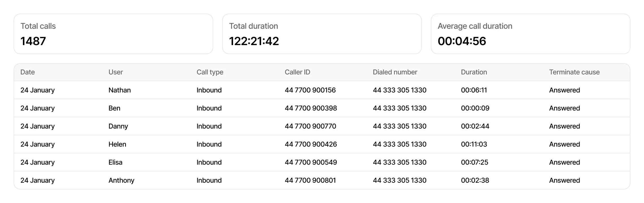Click caller ID 44 7700 900156
Image resolution: width=644 pixels, height=203 pixels.
310,90
